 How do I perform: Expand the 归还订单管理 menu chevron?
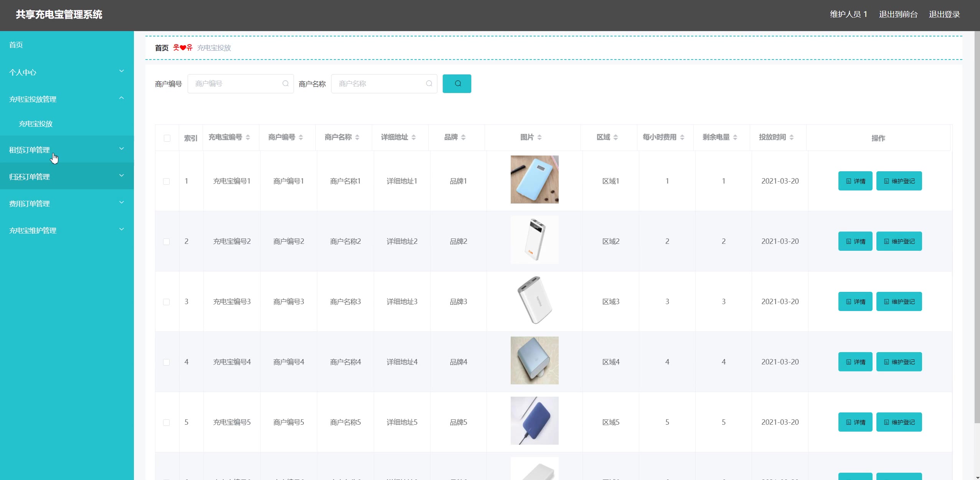[x=122, y=175]
